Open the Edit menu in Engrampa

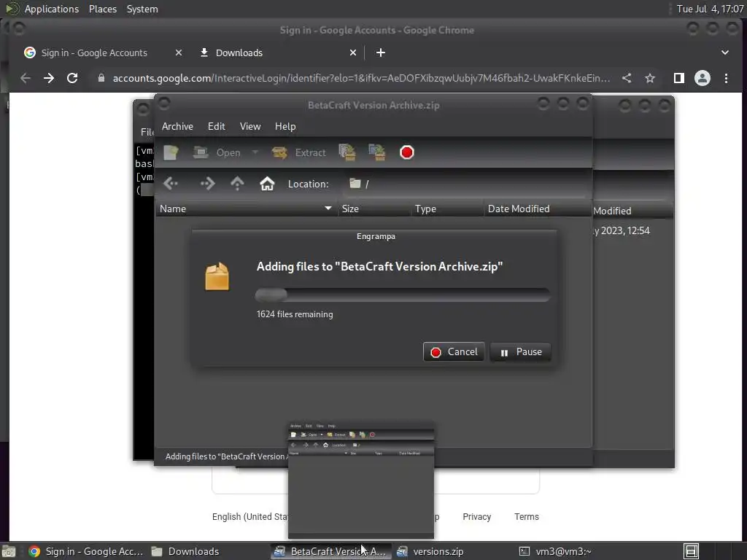point(216,126)
